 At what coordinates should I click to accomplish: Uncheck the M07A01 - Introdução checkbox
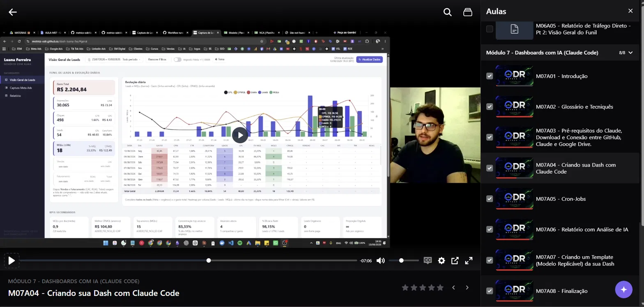tap(490, 76)
